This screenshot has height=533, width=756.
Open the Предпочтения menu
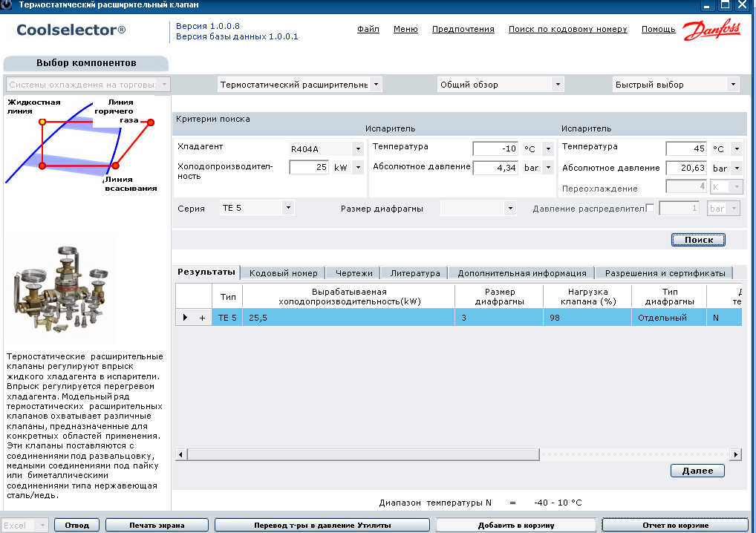click(x=463, y=29)
